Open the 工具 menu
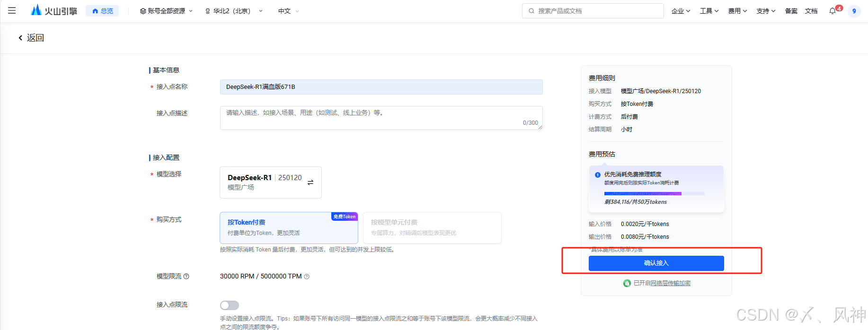The width and height of the screenshot is (868, 330). 709,11
